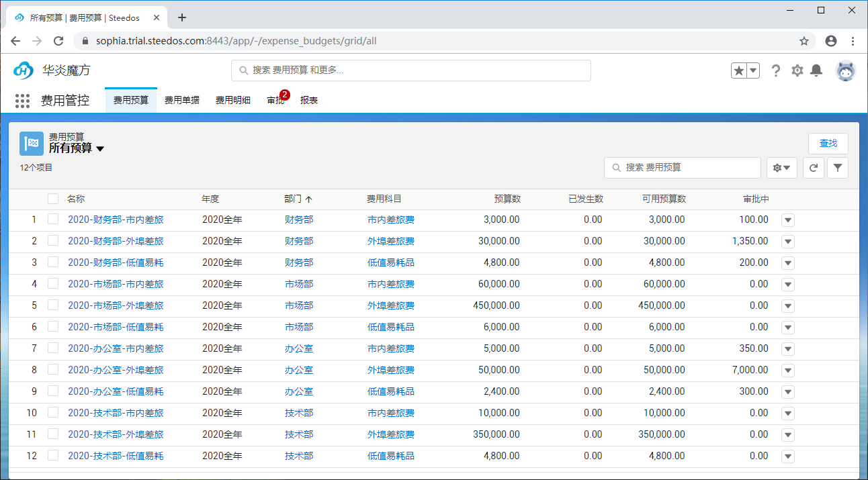Open the notifications bell
Image resolution: width=868 pixels, height=480 pixels.
coord(816,70)
